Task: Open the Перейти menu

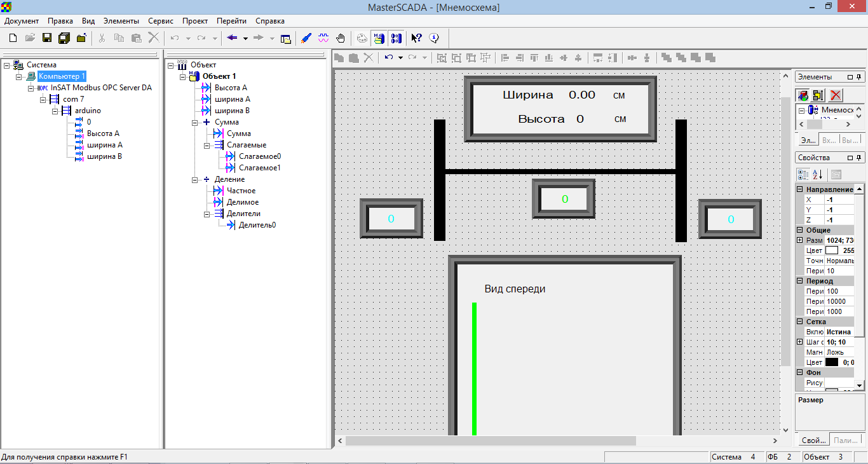Action: click(x=231, y=21)
